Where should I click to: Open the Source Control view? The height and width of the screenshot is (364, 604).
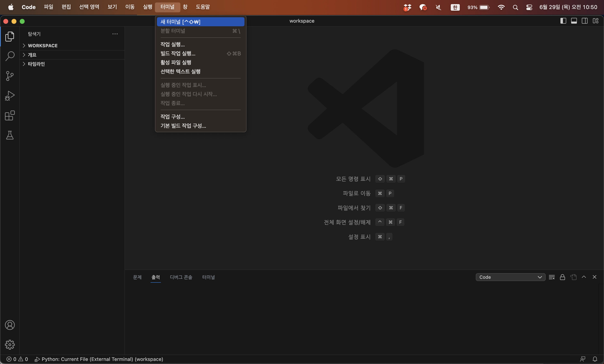[10, 76]
